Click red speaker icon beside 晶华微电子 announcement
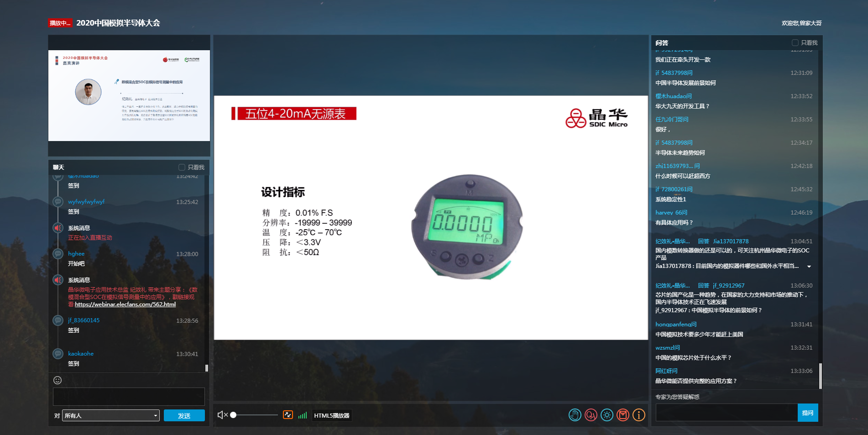868x435 pixels. point(58,280)
